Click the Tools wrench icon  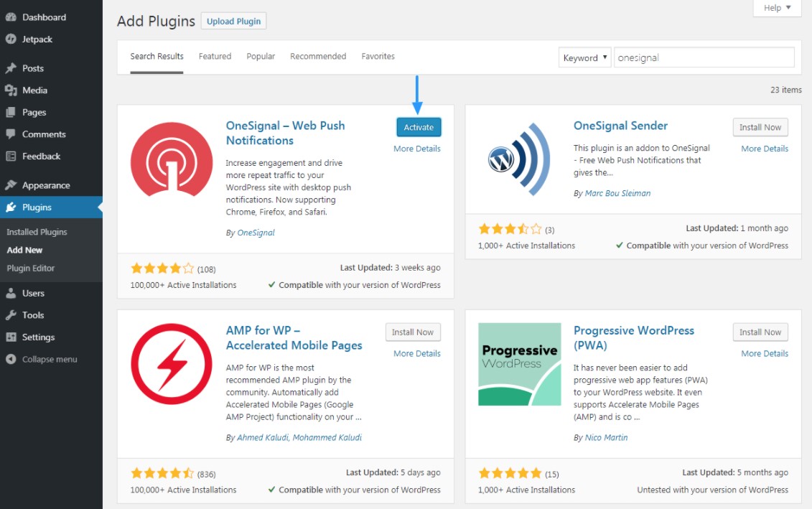[x=11, y=315]
